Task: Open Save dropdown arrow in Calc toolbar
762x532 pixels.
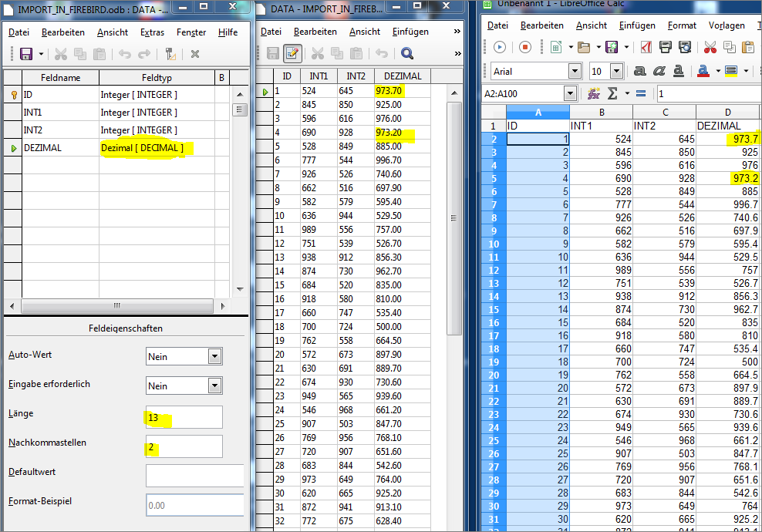Action: (626, 46)
